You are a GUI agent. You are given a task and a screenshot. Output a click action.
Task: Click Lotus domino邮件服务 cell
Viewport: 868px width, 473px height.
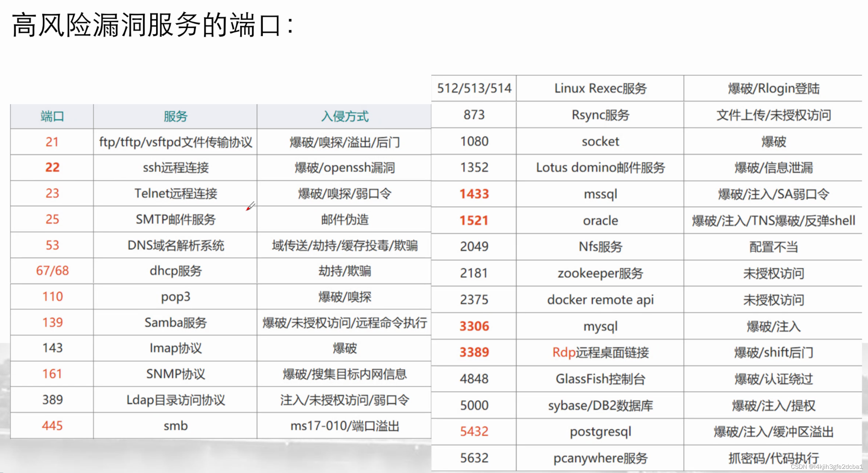pyautogui.click(x=600, y=167)
